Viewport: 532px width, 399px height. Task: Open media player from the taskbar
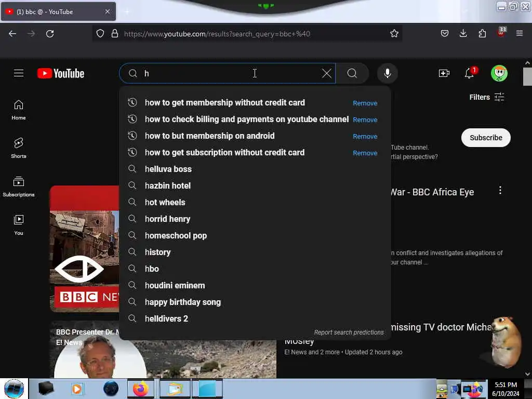click(77, 389)
